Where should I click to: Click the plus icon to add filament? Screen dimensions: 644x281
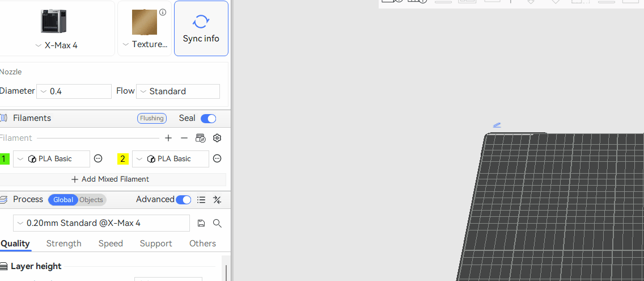pos(168,139)
